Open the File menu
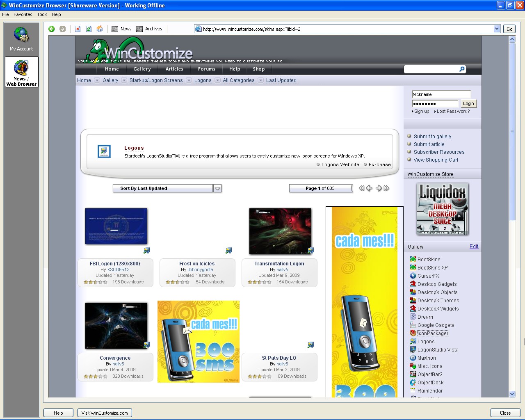This screenshot has height=420, width=525. coord(5,14)
